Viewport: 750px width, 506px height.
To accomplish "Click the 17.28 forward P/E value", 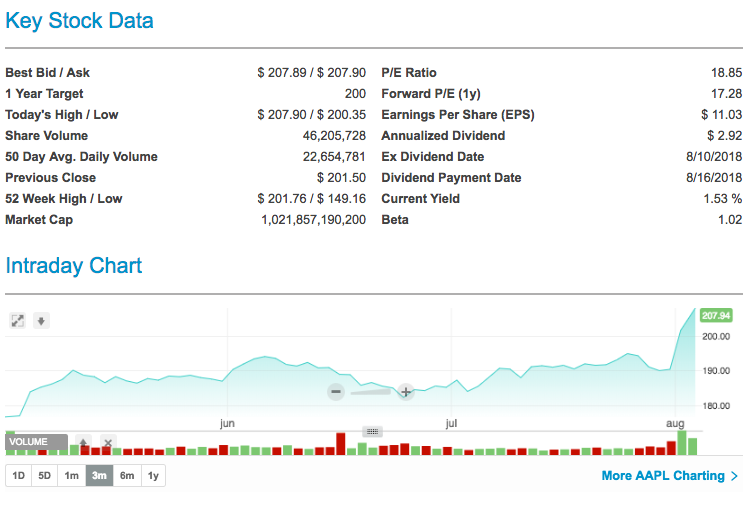I will [x=727, y=94].
